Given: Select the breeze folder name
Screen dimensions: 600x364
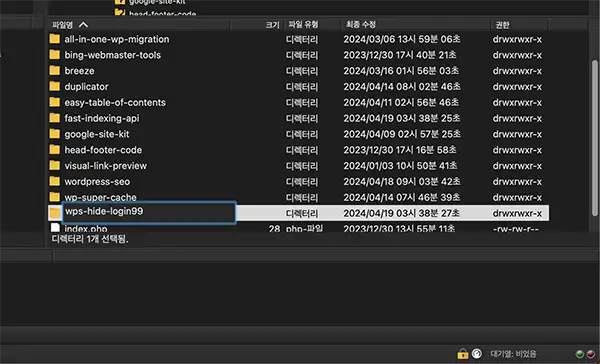Looking at the screenshot, I should coord(79,71).
